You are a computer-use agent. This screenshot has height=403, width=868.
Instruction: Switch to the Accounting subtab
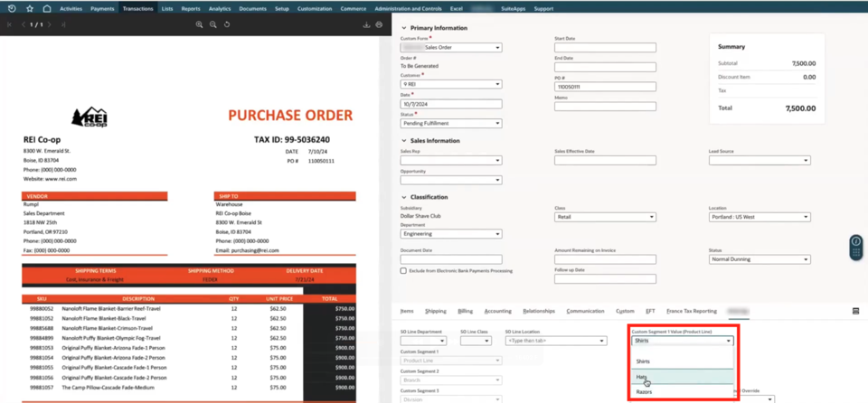point(497,311)
